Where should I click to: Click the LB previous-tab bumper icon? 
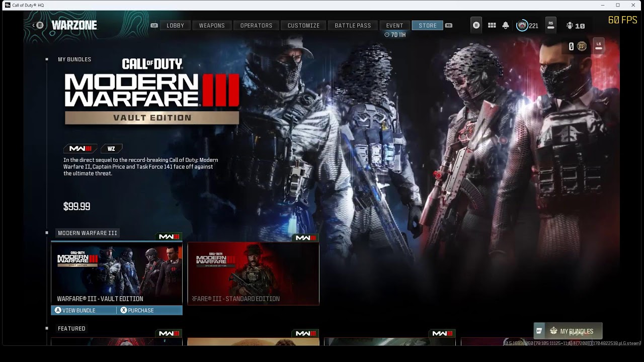coord(154,25)
